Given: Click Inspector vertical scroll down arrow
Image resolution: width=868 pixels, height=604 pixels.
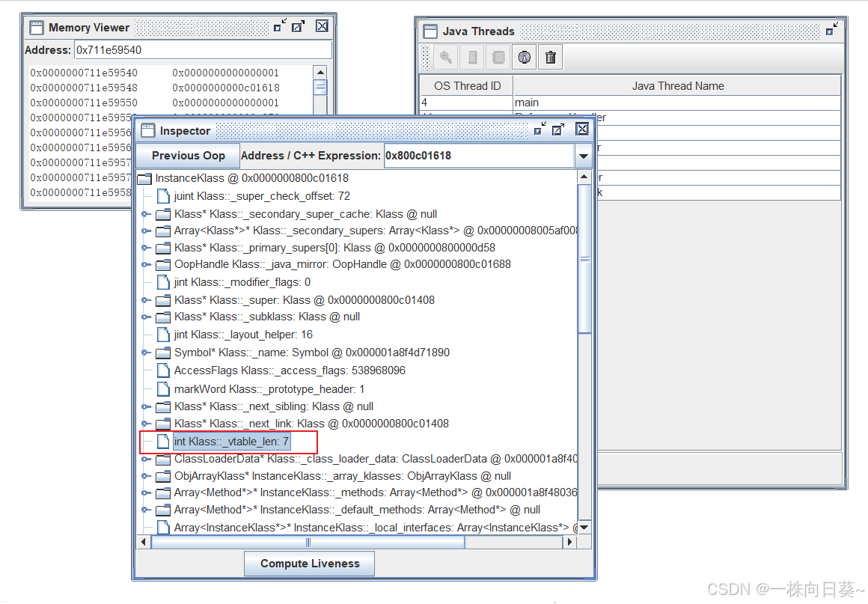Looking at the screenshot, I should point(584,528).
